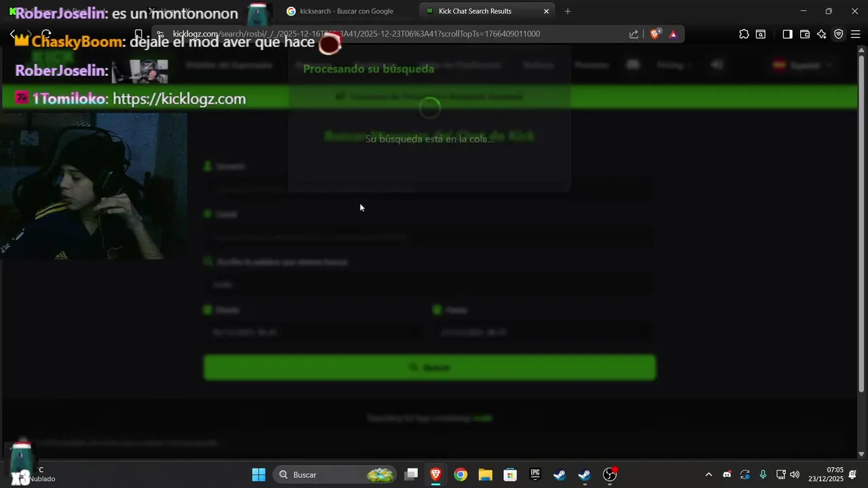The image size is (868, 488).
Task: View site information icon in address bar
Action: click(x=160, y=34)
